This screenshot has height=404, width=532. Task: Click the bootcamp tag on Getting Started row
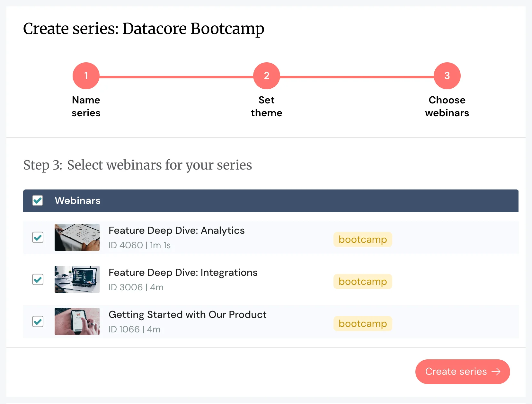[362, 323]
